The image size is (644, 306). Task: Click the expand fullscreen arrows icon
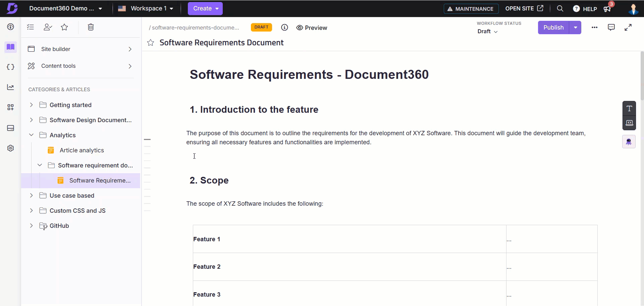tap(628, 28)
